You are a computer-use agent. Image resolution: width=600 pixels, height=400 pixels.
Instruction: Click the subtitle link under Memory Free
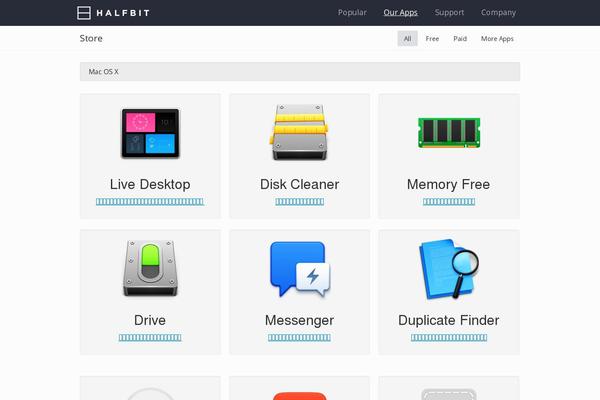pos(449,202)
